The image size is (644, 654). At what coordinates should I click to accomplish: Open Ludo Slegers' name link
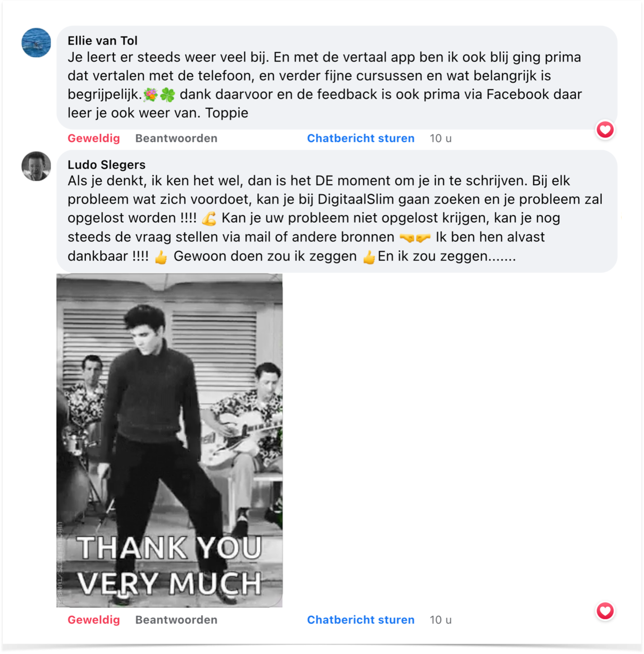click(x=107, y=164)
